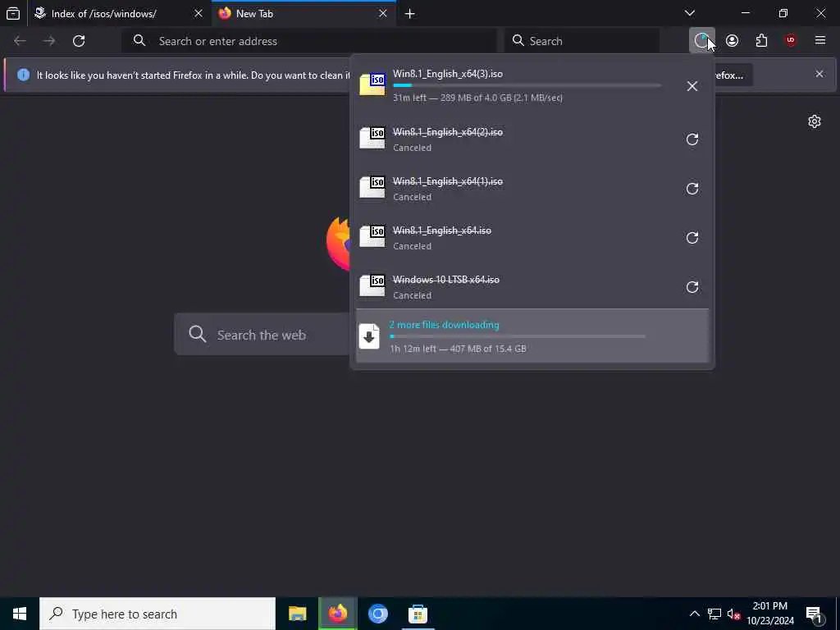
Task: Click the 'Windows 10 LTSB x64.iso' filename
Action: click(x=446, y=280)
